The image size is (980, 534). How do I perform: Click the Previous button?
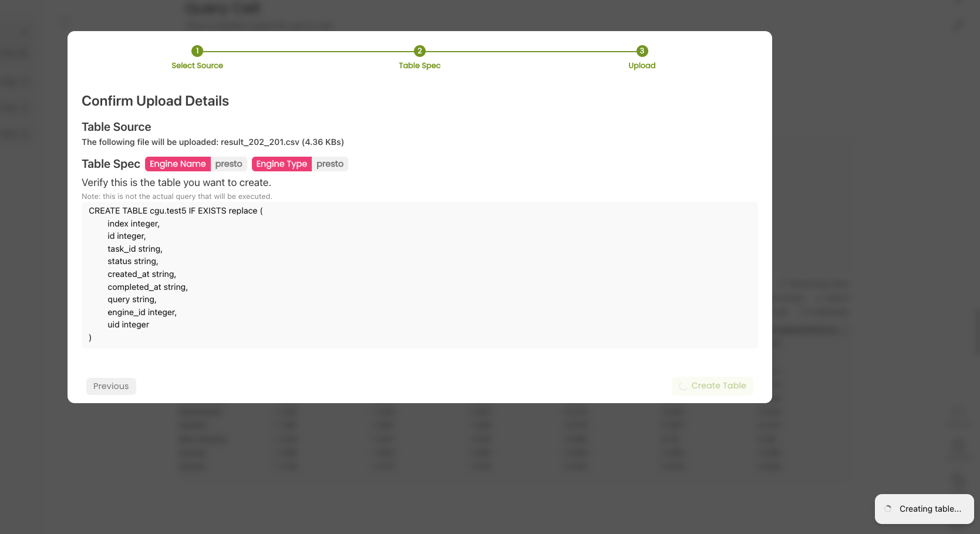111,386
